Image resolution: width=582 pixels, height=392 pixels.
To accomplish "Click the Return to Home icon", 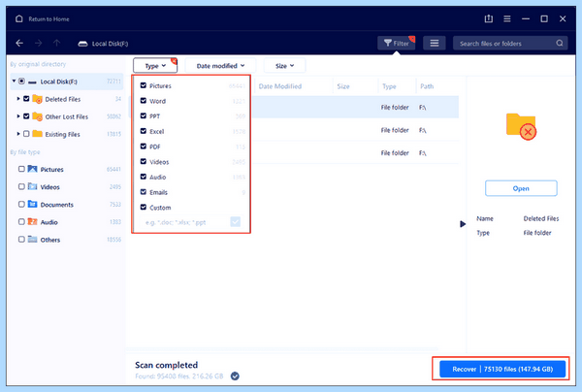I will tap(19, 19).
